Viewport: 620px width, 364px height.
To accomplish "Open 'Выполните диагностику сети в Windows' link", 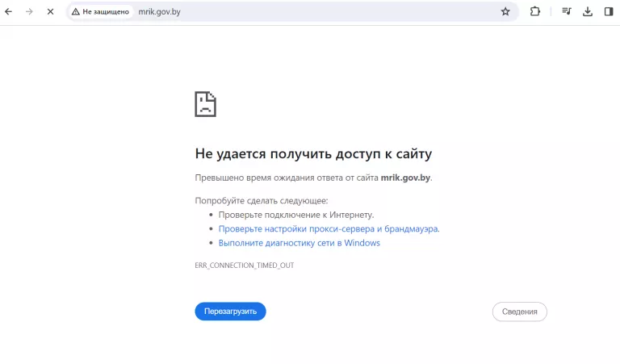I will (299, 243).
